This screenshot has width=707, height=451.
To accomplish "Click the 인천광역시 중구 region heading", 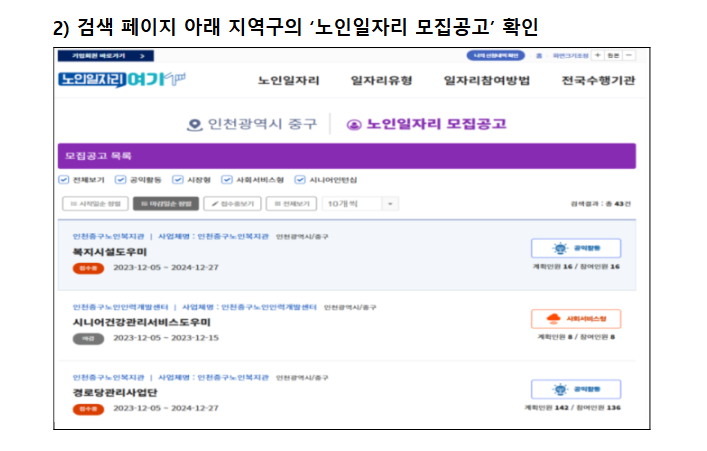I will coord(262,124).
